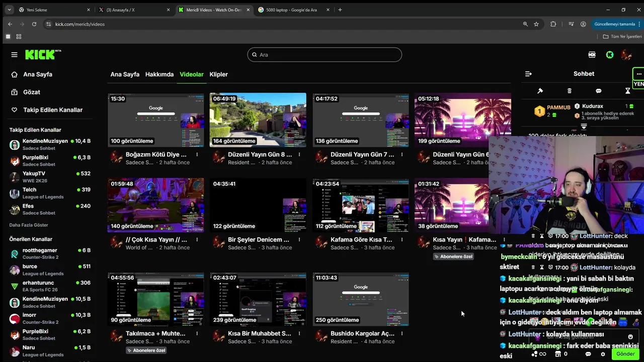Screen dimensions: 644x362
Task: Expand the gift leaderboard arrow
Action: pos(584,127)
